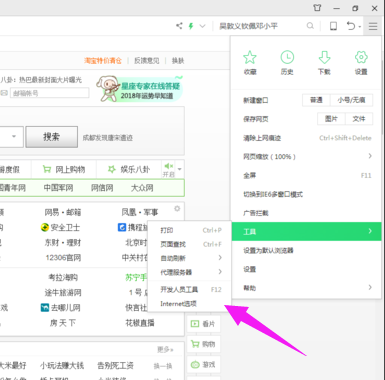Open 考拉海购 link
This screenshot has height=380, width=385.
tap(63, 277)
